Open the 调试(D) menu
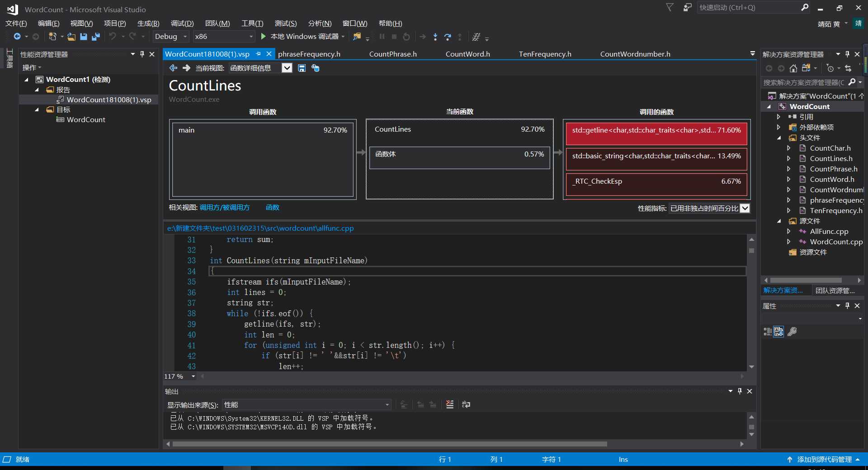 [182, 24]
